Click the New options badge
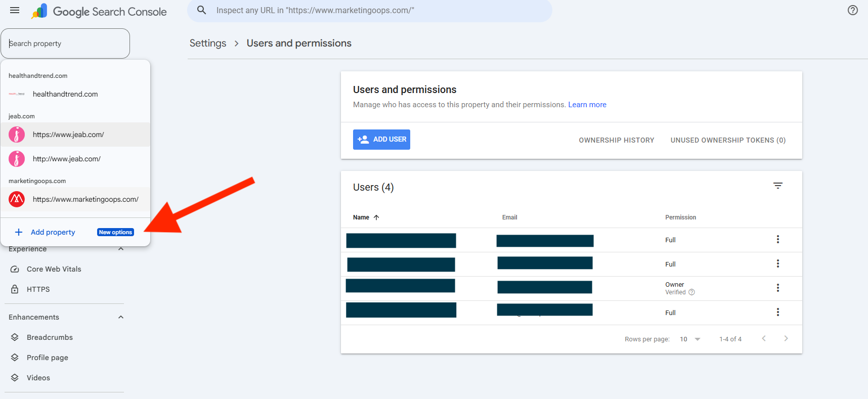The width and height of the screenshot is (868, 399). (115, 232)
